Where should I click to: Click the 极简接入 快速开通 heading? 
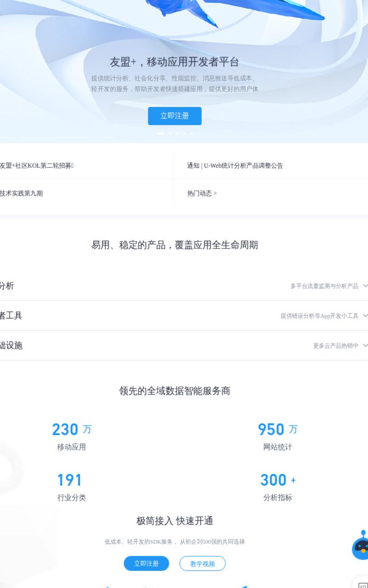[x=175, y=521]
